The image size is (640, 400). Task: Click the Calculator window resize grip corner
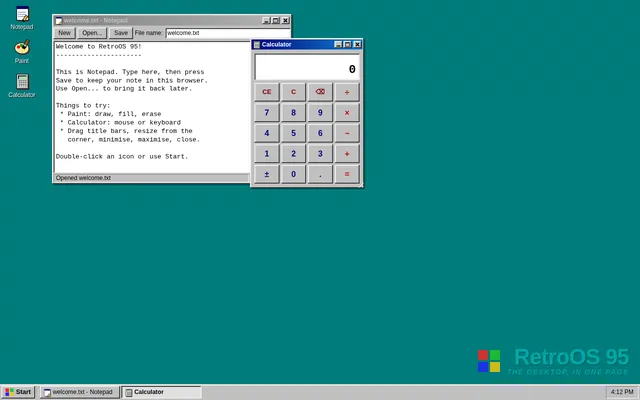360,185
